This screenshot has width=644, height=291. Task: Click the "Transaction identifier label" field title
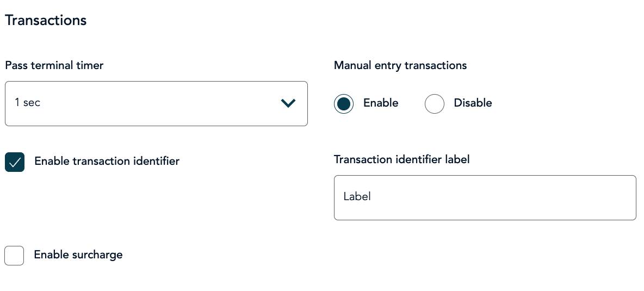click(x=402, y=159)
